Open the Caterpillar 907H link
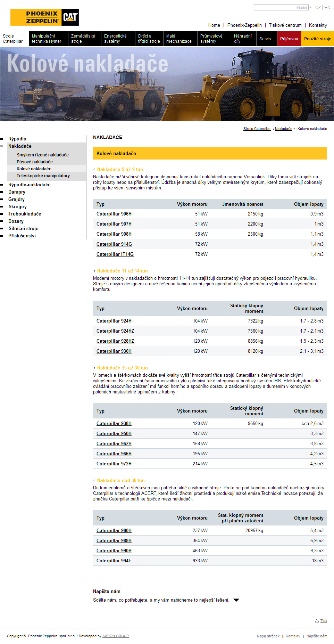Image resolution: width=334 pixels, height=644 pixels. 114,224
